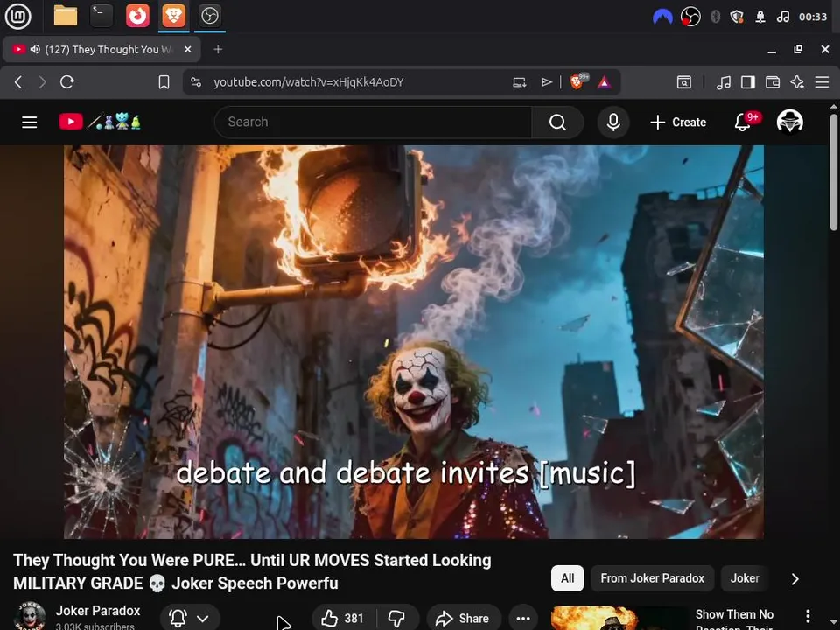Select the Joker filter chip
This screenshot has width=840, height=630.
(745, 578)
